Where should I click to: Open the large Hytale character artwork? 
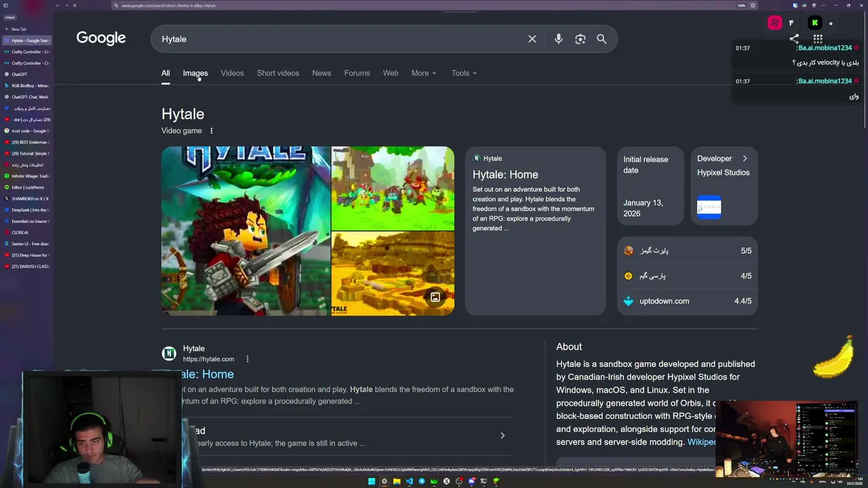245,231
